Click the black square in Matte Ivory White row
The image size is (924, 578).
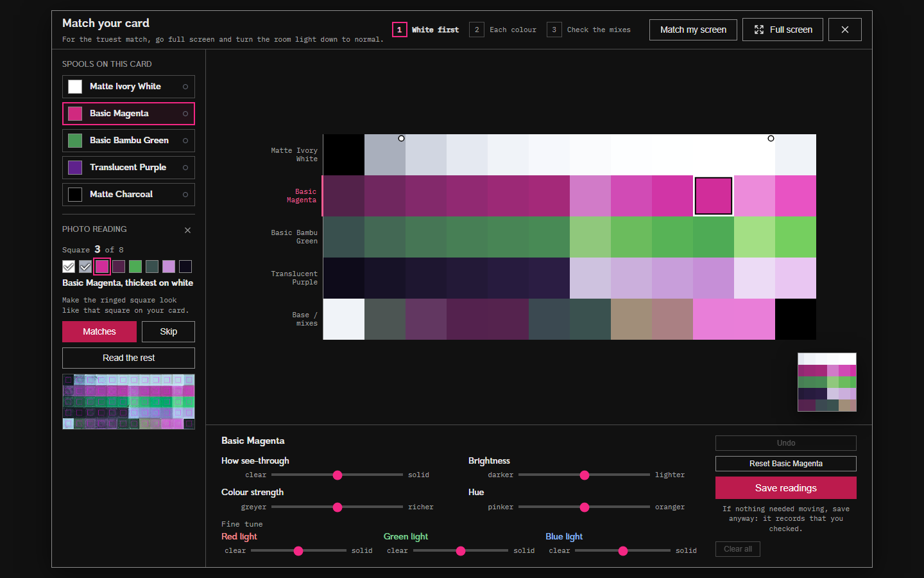(x=344, y=155)
